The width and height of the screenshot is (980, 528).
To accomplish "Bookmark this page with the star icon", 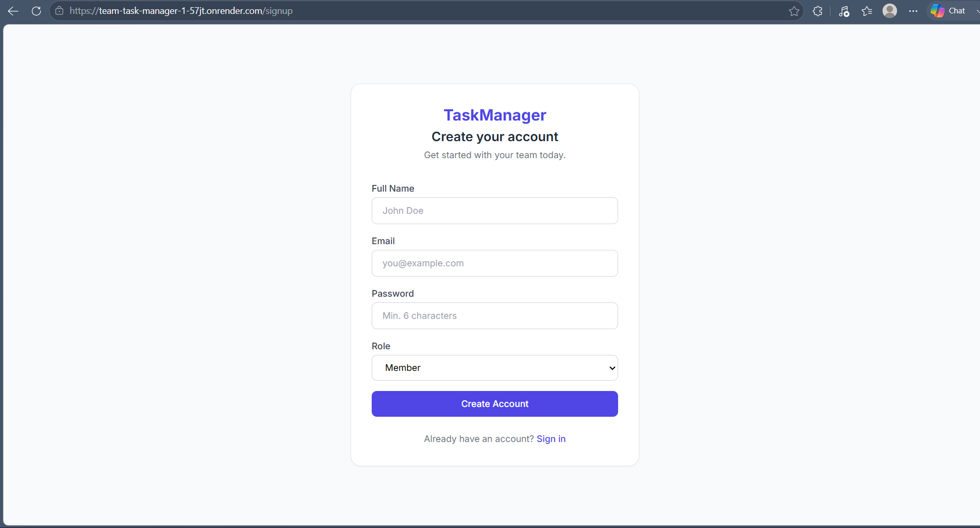I will 794,11.
